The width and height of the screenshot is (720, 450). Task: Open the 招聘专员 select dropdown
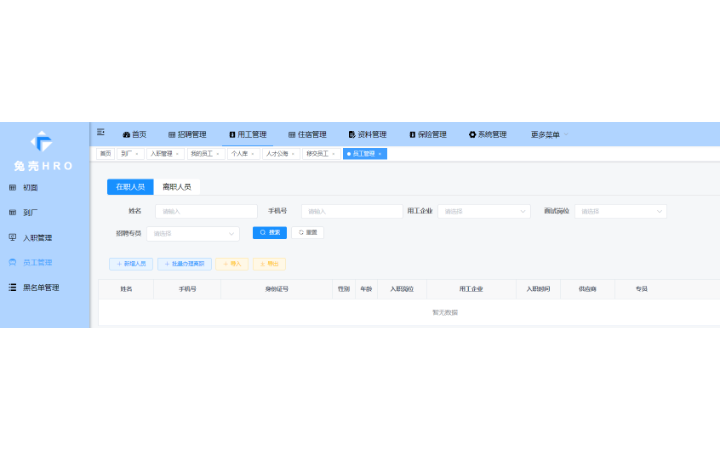(x=193, y=234)
